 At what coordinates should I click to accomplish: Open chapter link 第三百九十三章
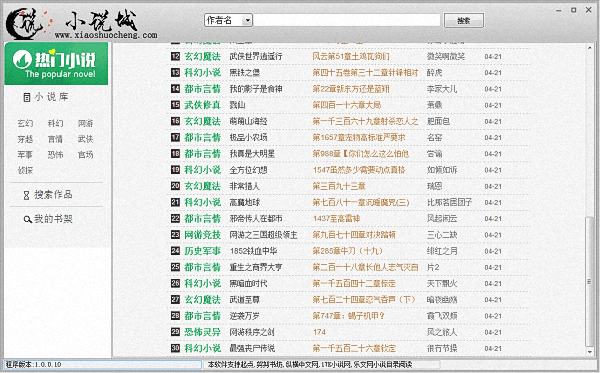339,186
